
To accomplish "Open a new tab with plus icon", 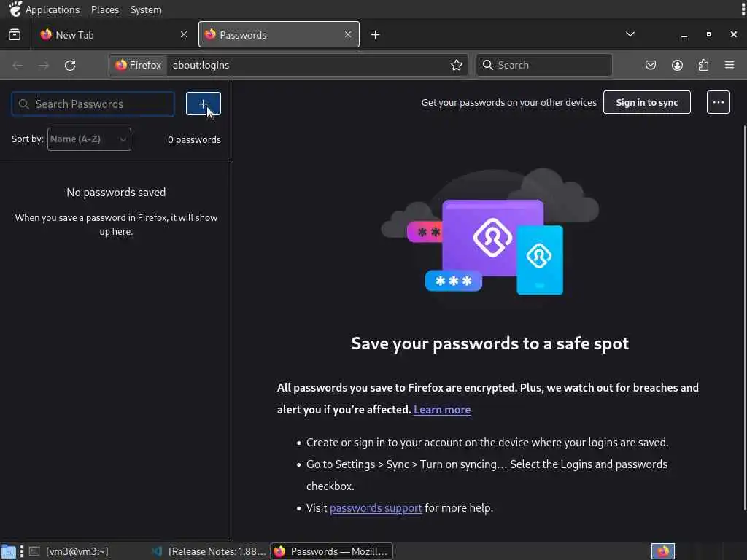I will (x=376, y=35).
